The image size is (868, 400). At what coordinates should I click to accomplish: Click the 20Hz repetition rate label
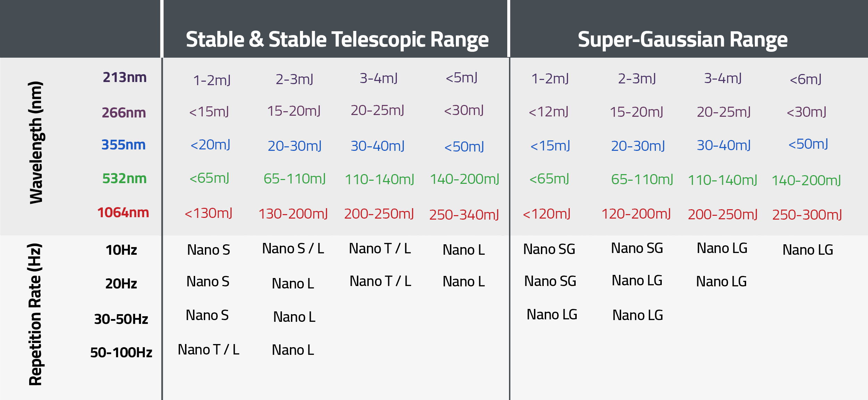click(121, 284)
